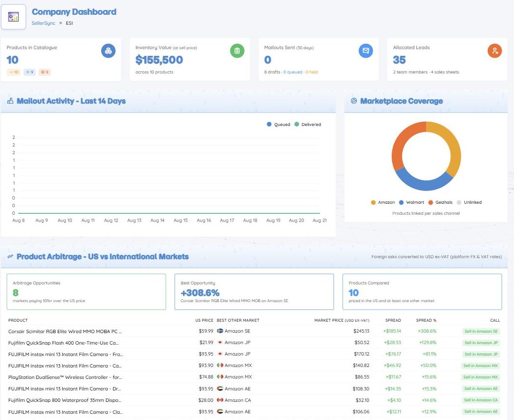
Task: Click the Products in Catalogue boxes icon
Action: (108, 51)
